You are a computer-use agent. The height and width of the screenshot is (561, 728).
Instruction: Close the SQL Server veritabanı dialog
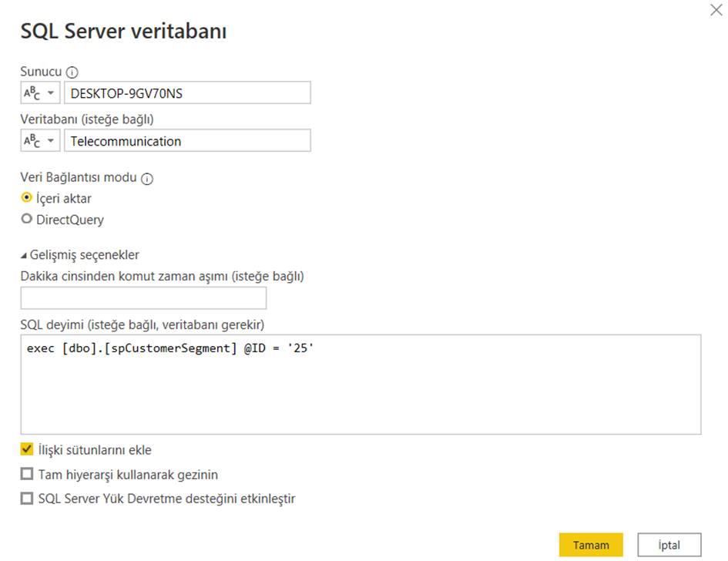click(x=716, y=10)
